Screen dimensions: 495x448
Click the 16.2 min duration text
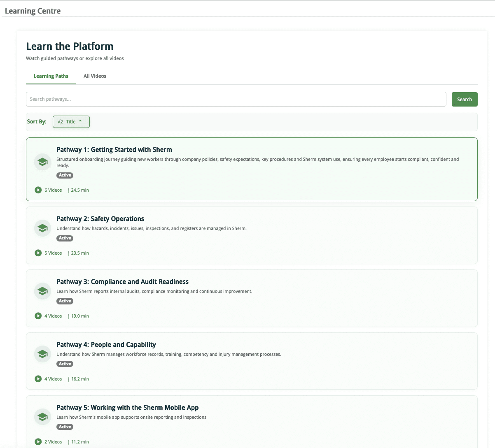pos(80,379)
